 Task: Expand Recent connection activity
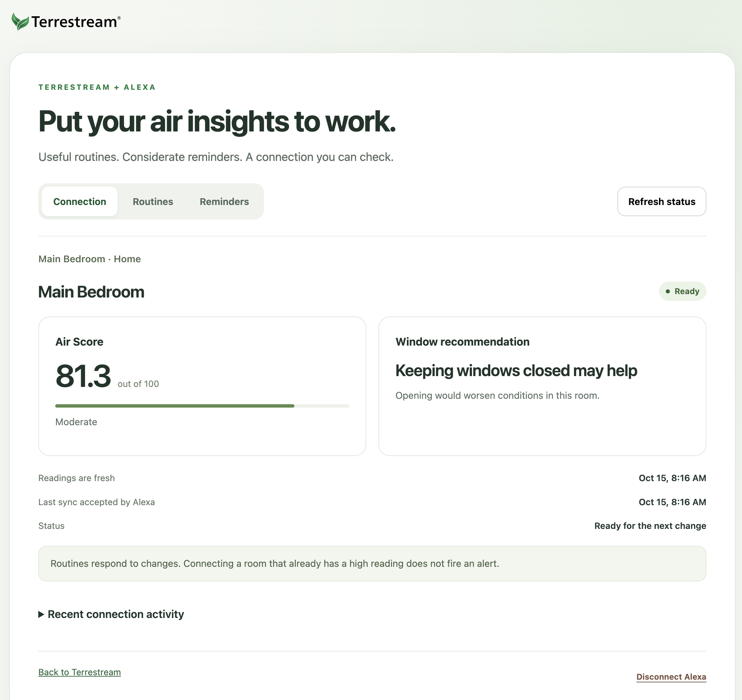click(111, 614)
